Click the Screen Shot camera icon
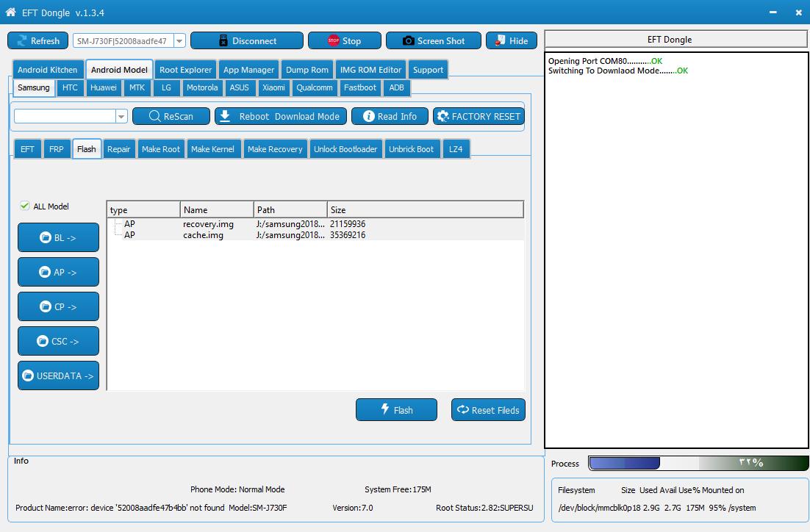 click(408, 41)
